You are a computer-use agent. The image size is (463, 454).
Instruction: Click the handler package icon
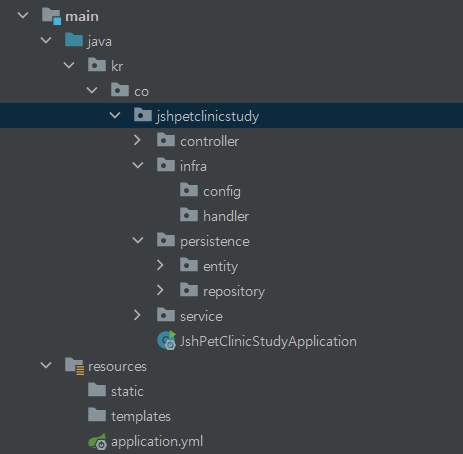click(x=189, y=215)
